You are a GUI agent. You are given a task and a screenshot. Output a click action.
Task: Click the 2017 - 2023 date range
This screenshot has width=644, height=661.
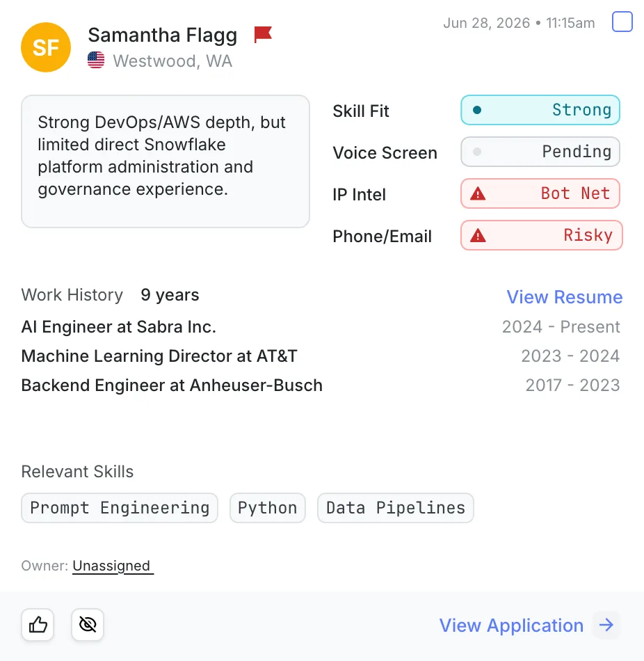(x=572, y=385)
